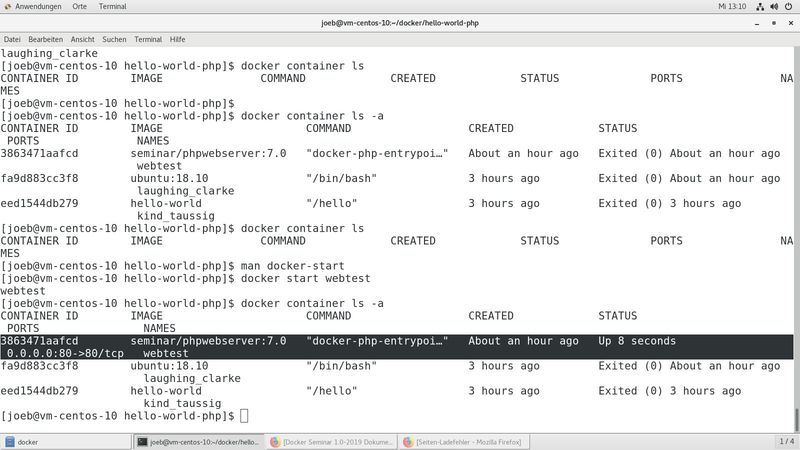Click highlighted container ID 3863471aafcd

point(39,341)
